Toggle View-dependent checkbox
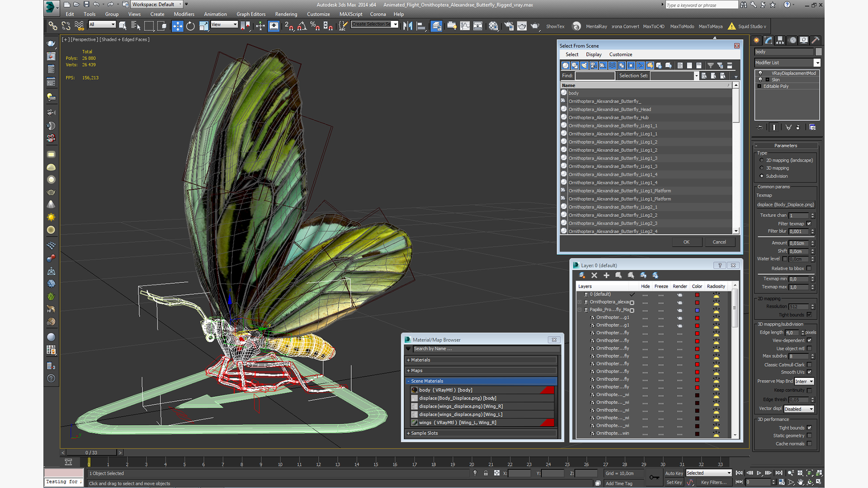 click(809, 340)
